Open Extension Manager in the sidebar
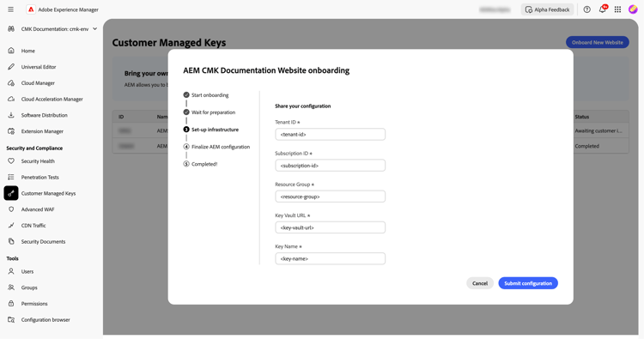Viewport: 644px width, 339px height. [42, 131]
